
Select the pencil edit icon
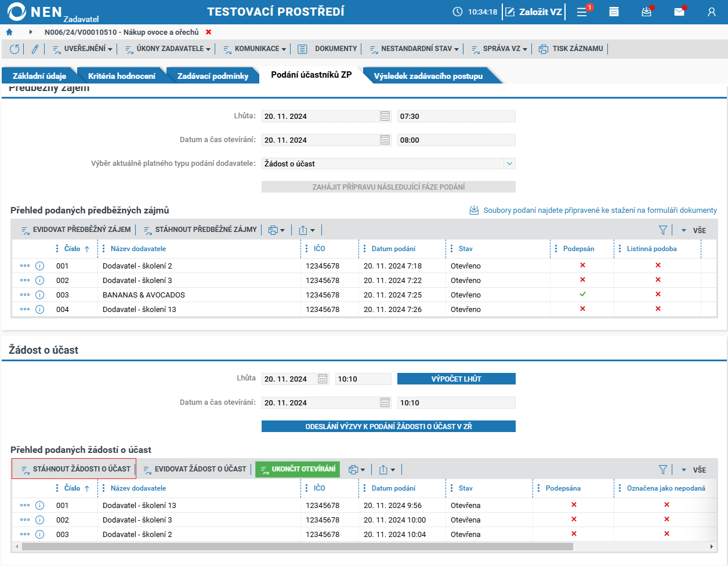[35, 49]
